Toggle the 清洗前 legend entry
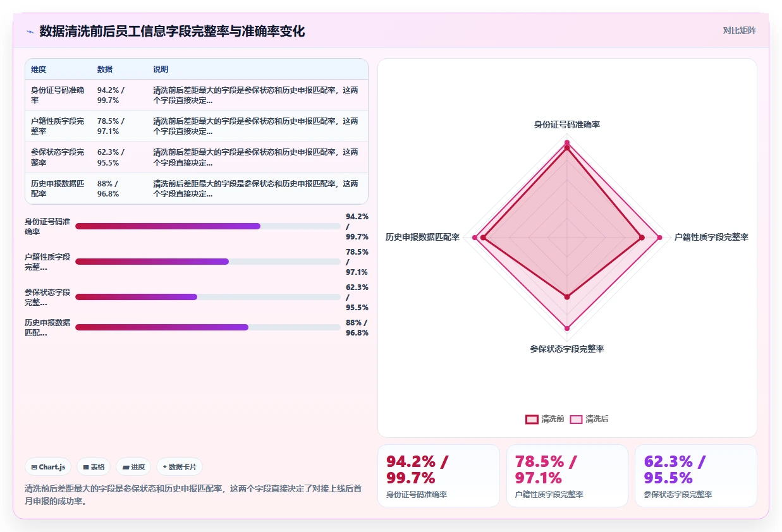This screenshot has width=782, height=532. pyautogui.click(x=545, y=419)
